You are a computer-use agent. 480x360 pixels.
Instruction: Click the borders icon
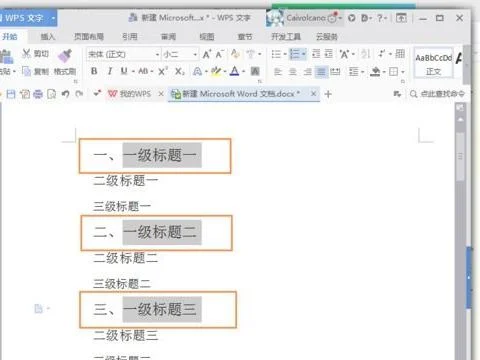pyautogui.click(x=394, y=71)
